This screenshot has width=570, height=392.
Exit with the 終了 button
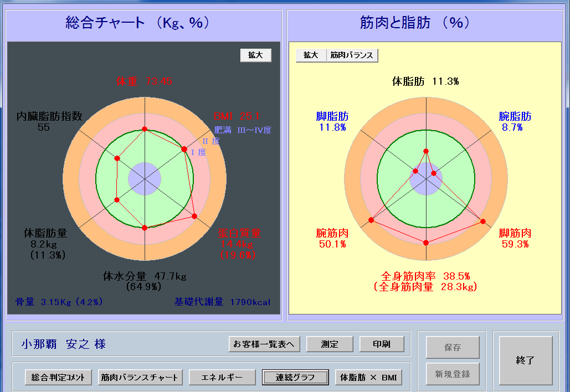click(526, 360)
